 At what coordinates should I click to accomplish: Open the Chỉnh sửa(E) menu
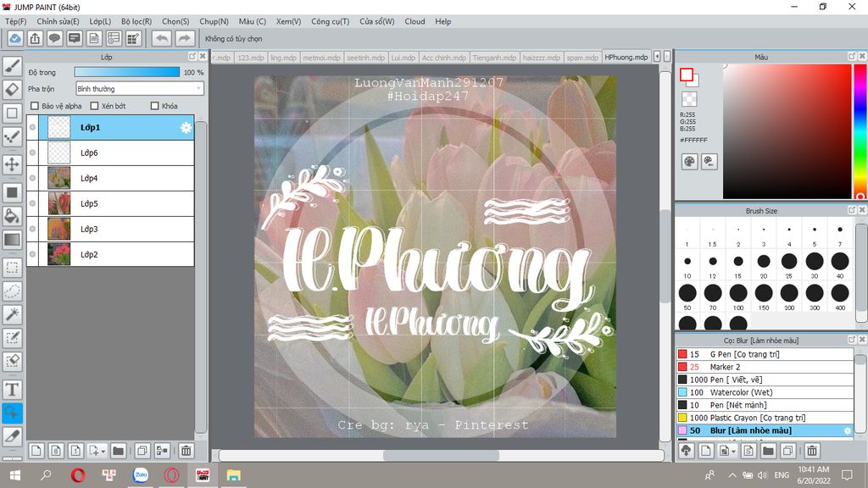[x=58, y=21]
